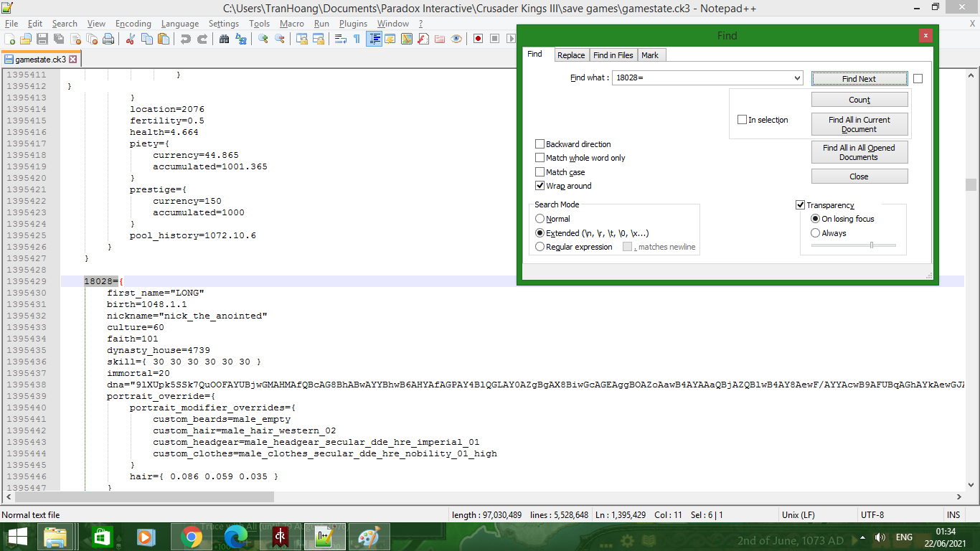Viewport: 980px width, 551px height.
Task: Stop macro recording with the square icon
Action: [x=495, y=39]
